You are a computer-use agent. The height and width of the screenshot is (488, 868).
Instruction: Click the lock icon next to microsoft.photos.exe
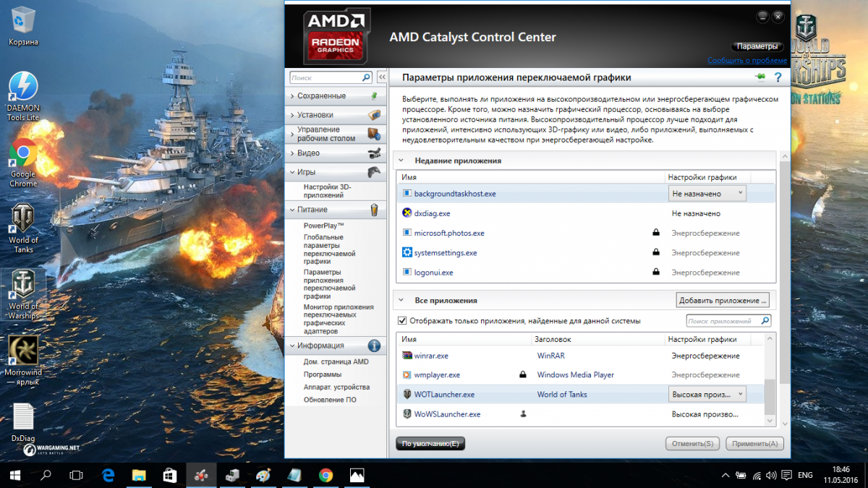click(656, 233)
